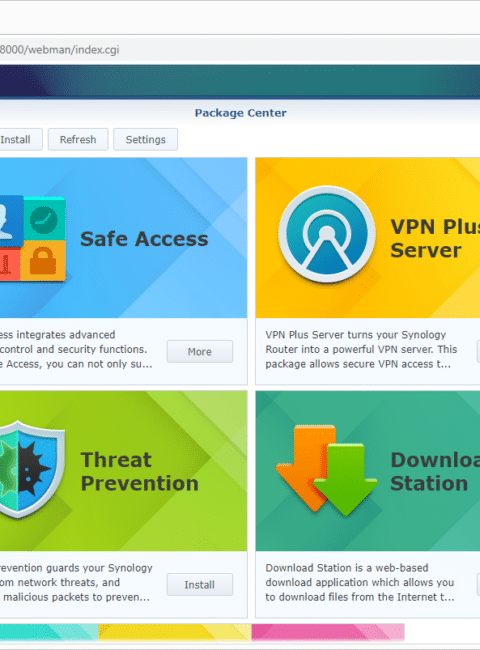Open the Download Station banner title
The width and height of the screenshot is (480, 650).
(x=435, y=472)
